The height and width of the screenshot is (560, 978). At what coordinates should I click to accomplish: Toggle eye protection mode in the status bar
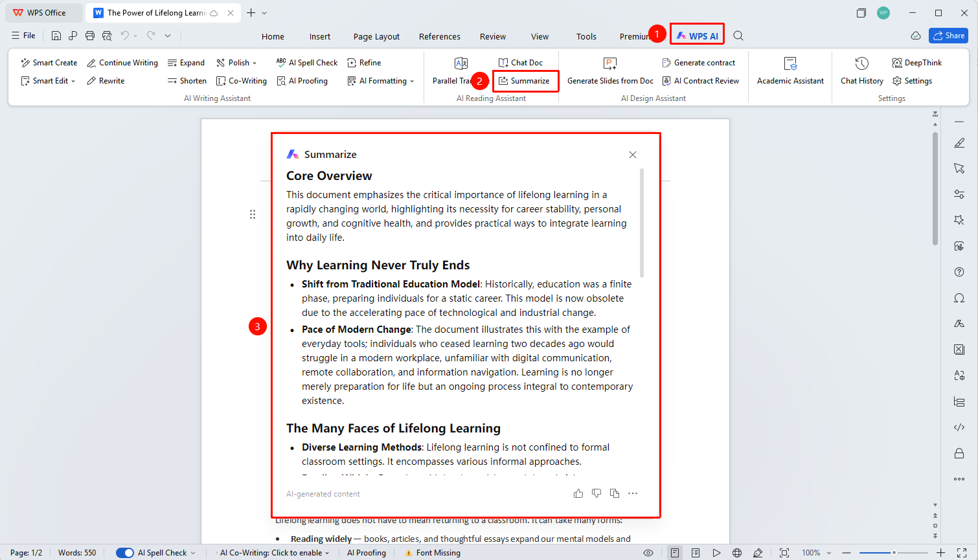tap(648, 553)
